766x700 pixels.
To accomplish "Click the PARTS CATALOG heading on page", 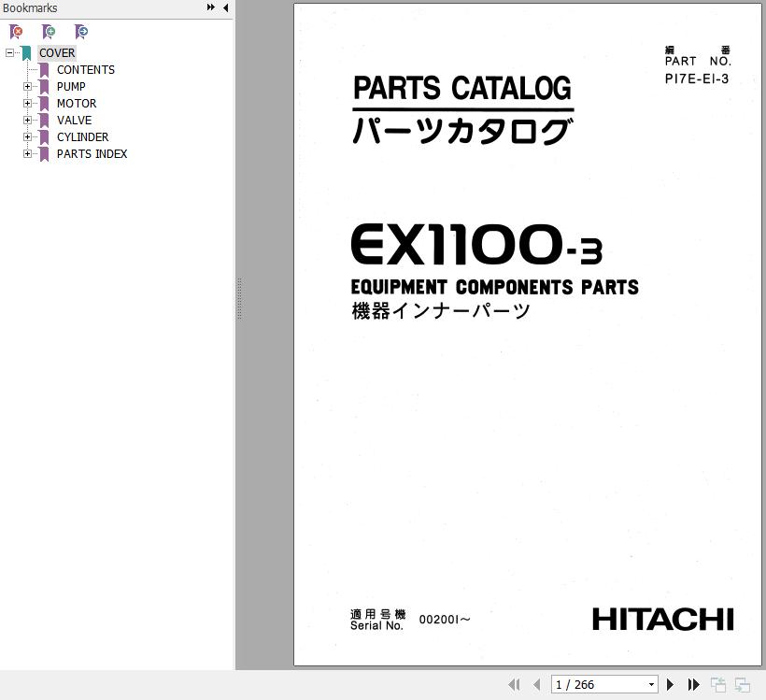I will (x=462, y=88).
